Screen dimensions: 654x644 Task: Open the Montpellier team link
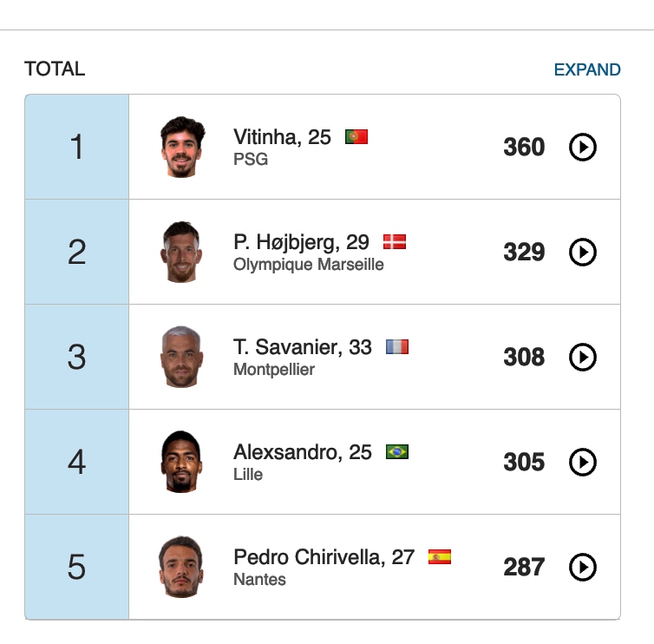(x=273, y=370)
